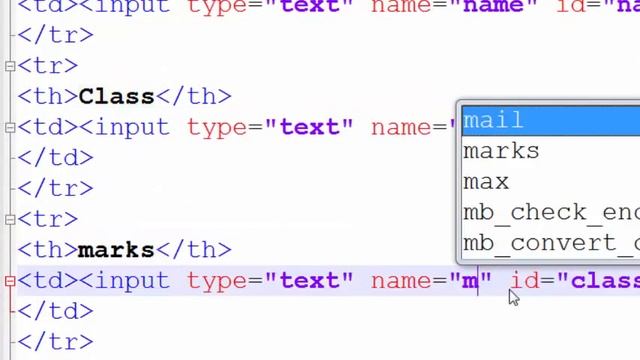Click the bold 'marks' header text
640x360 pixels.
[x=116, y=250]
